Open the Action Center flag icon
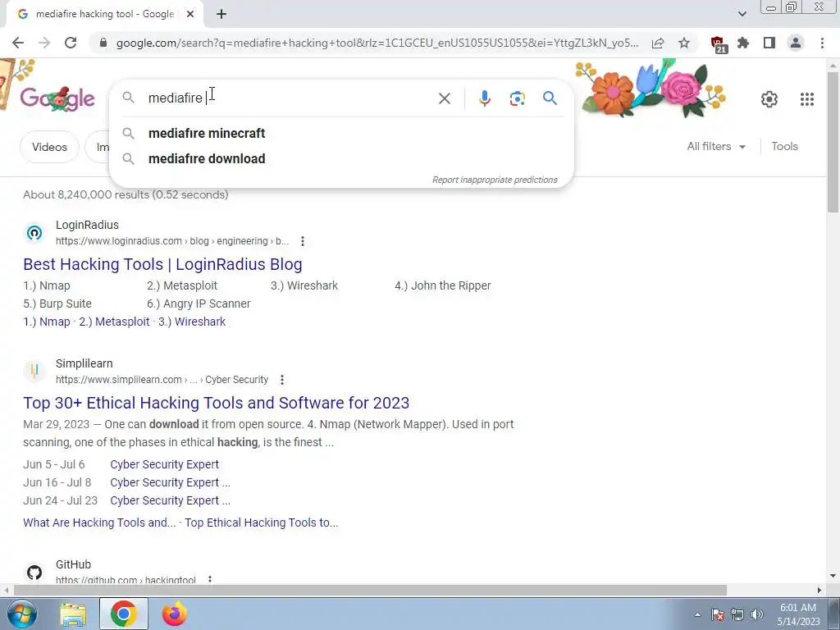Image resolution: width=840 pixels, height=630 pixels. click(x=718, y=614)
